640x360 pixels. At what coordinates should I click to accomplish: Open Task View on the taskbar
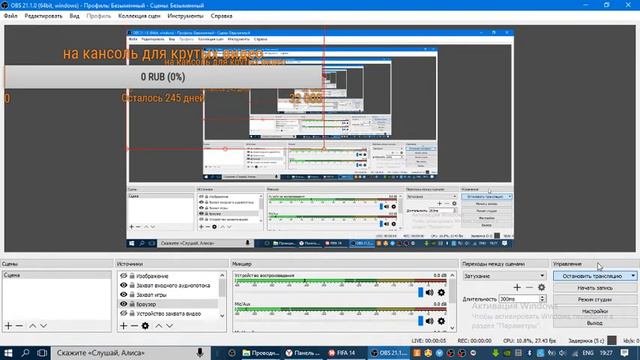point(42,353)
